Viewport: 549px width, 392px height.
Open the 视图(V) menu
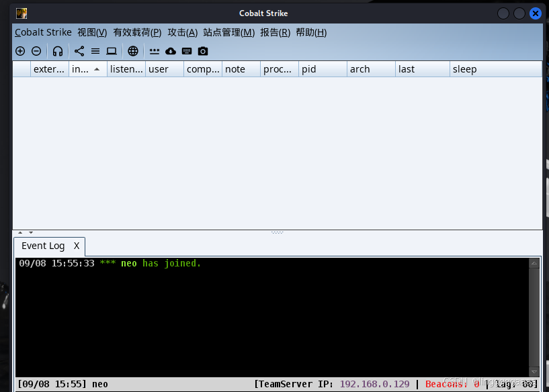click(x=92, y=32)
